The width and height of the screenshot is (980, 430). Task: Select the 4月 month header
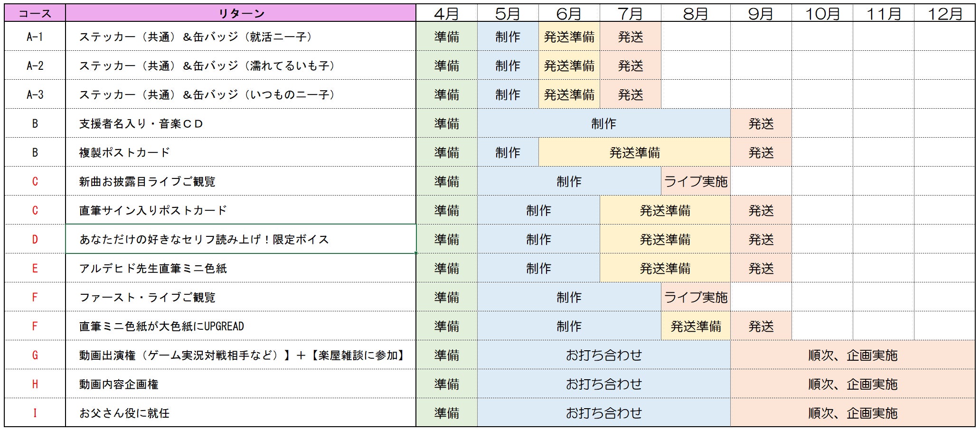pos(446,13)
